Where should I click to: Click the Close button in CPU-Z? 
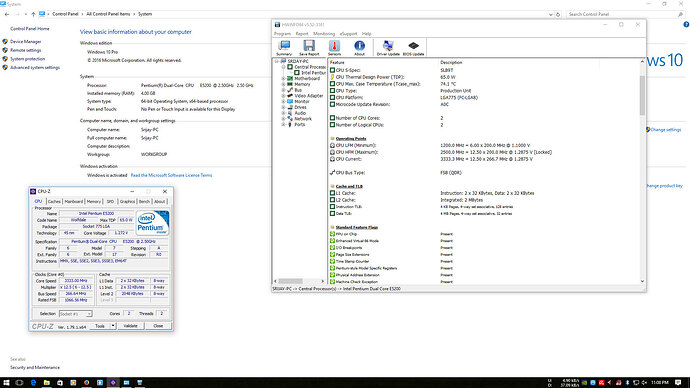tap(158, 326)
